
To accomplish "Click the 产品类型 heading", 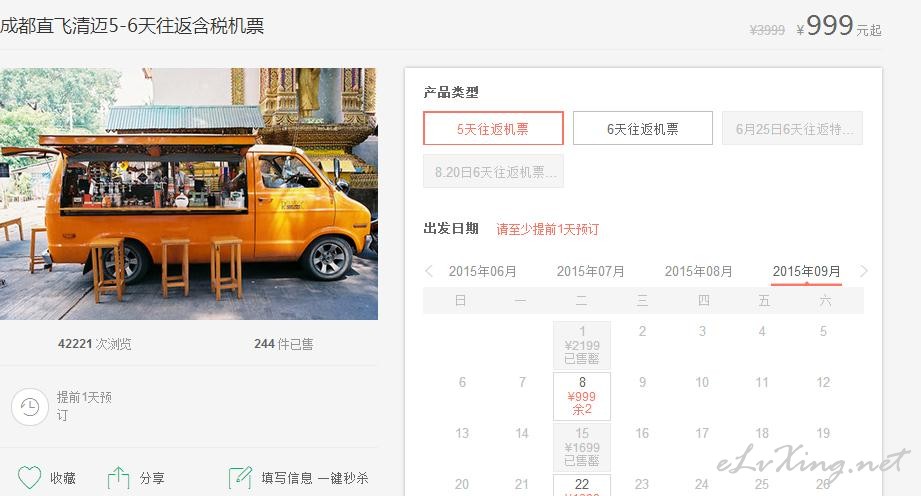I will [x=451, y=92].
